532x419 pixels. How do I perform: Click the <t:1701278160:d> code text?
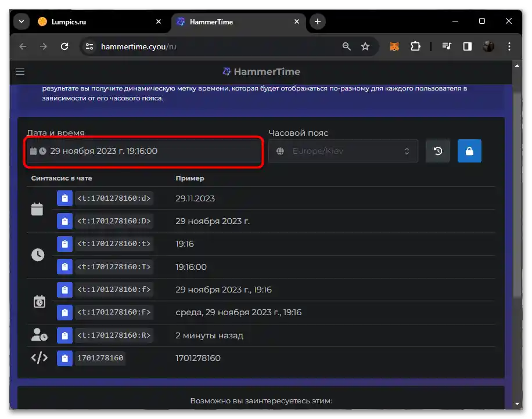pyautogui.click(x=114, y=198)
